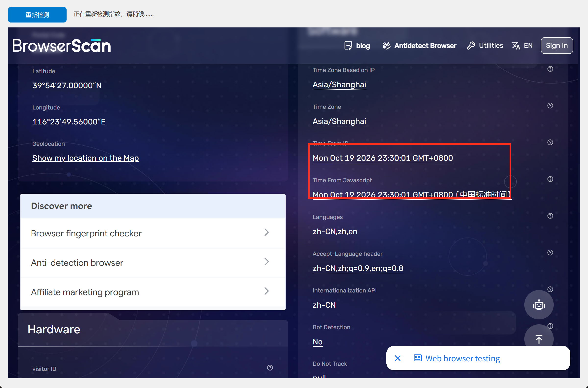Open the robot chat assistant button
Image resolution: width=588 pixels, height=388 pixels.
[x=539, y=305]
